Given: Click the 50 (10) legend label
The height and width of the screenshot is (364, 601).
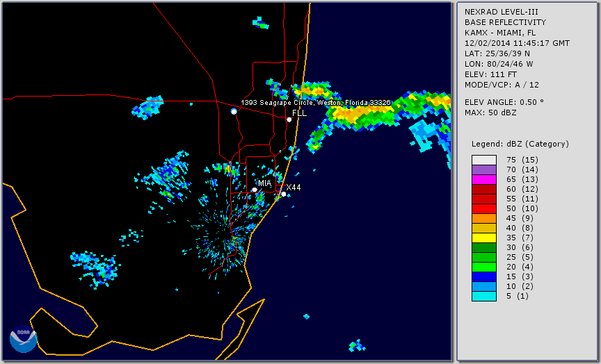Looking at the screenshot, I should pyautogui.click(x=522, y=208).
